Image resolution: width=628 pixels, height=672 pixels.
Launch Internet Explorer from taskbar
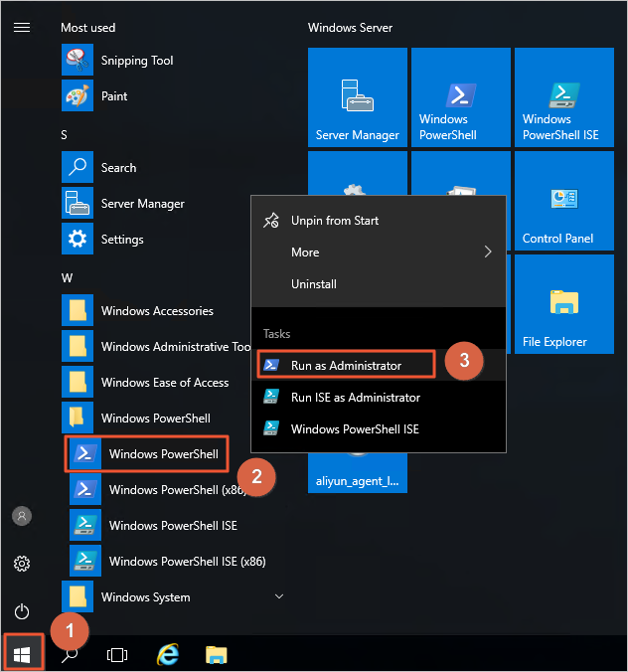click(168, 654)
